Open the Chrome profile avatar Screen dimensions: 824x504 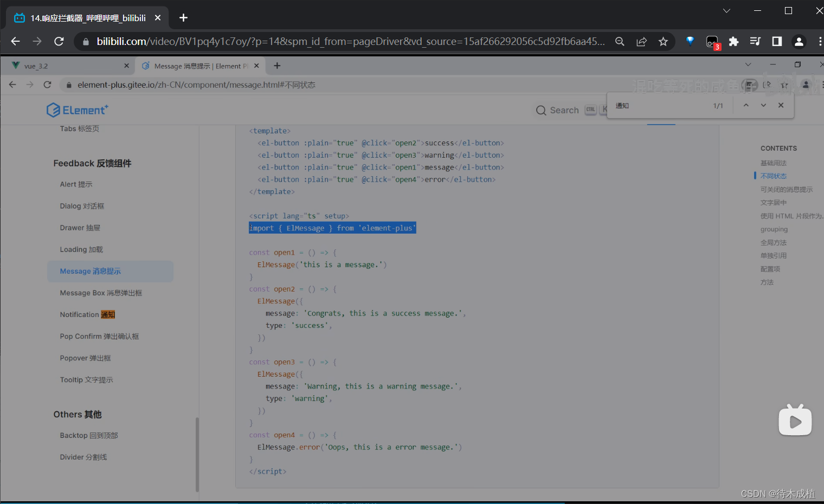(799, 41)
